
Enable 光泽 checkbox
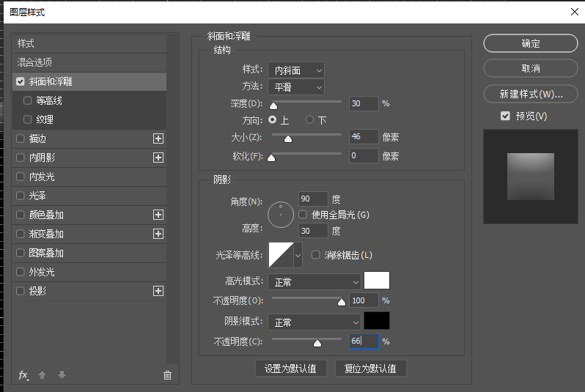click(20, 196)
